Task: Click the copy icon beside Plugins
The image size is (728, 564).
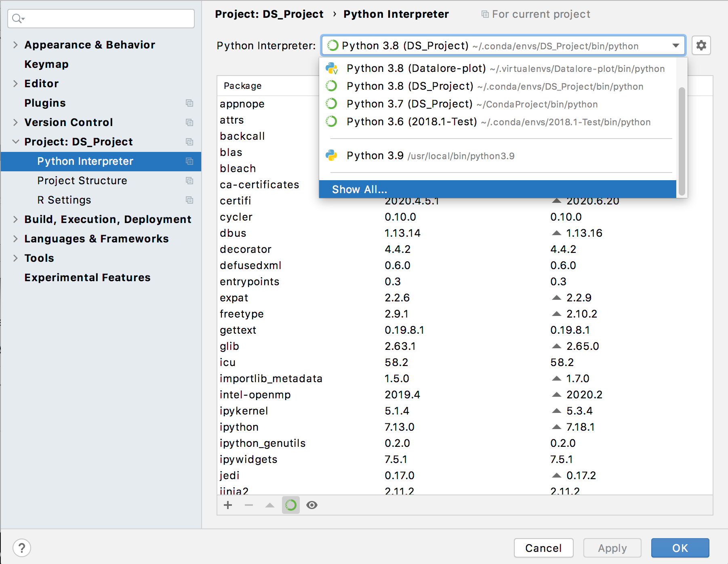Action: point(189,103)
